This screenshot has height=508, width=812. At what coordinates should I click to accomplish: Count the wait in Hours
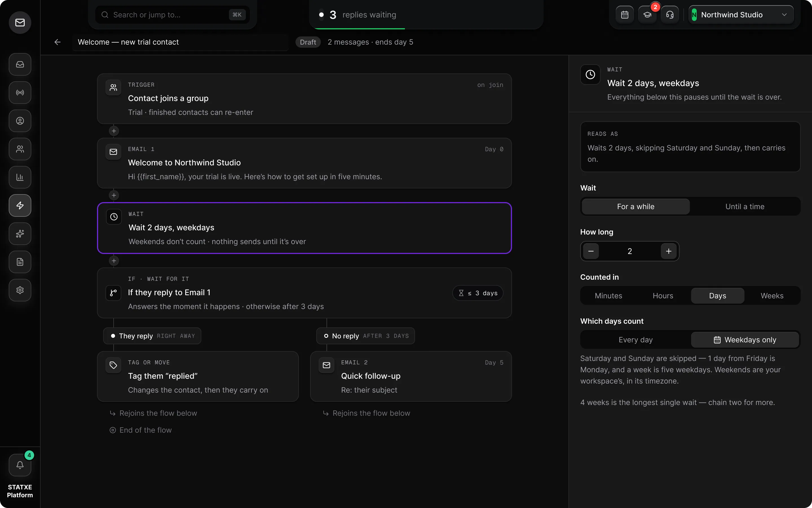(x=663, y=296)
